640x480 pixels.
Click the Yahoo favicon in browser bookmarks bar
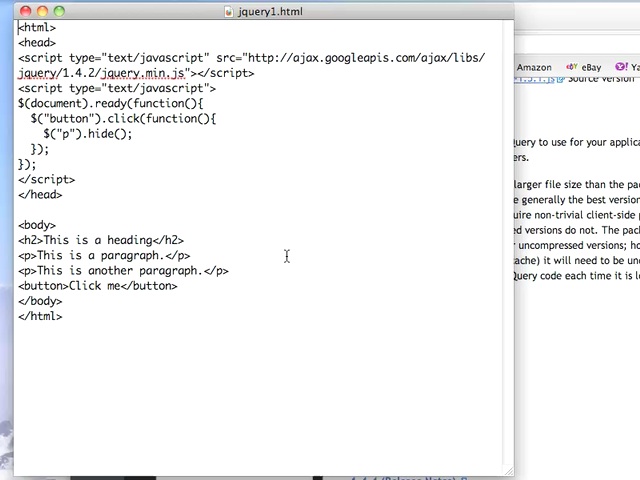pyautogui.click(x=621, y=67)
